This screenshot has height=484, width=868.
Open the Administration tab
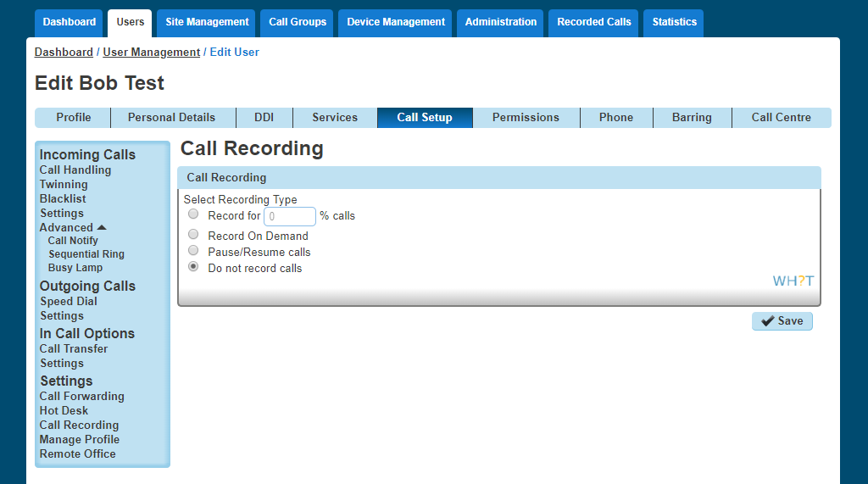tap(500, 23)
